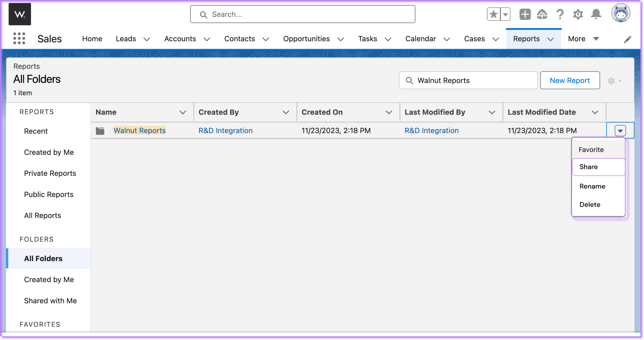Image resolution: width=644 pixels, height=340 pixels.
Task: Open the Leads tab
Action: click(x=126, y=39)
